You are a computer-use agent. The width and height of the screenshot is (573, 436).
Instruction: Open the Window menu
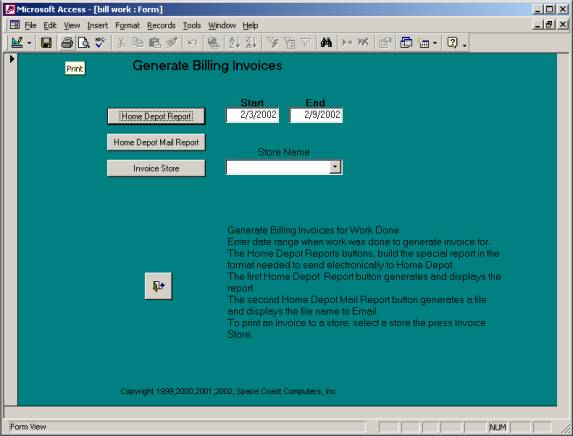point(222,25)
